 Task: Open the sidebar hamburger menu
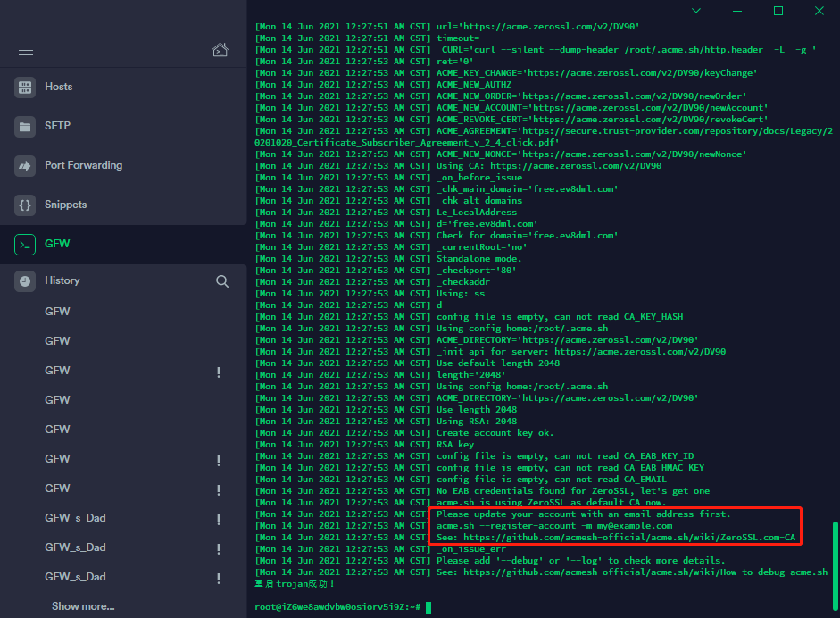pyautogui.click(x=25, y=51)
